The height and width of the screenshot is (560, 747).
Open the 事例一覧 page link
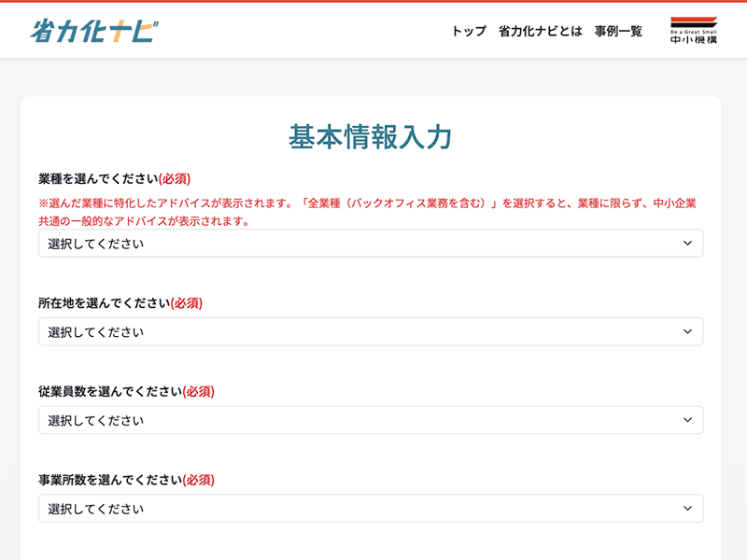point(617,31)
